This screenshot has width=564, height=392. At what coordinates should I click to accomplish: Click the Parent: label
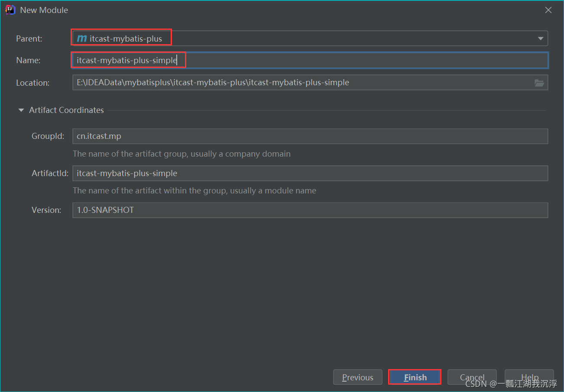[x=29, y=39]
